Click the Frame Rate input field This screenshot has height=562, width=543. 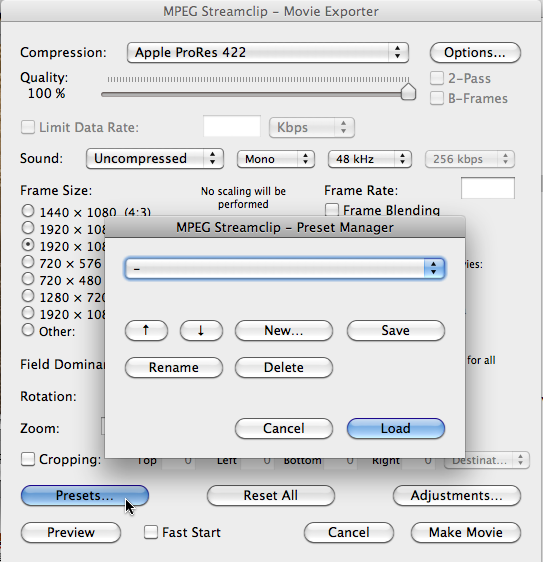tap(488, 188)
